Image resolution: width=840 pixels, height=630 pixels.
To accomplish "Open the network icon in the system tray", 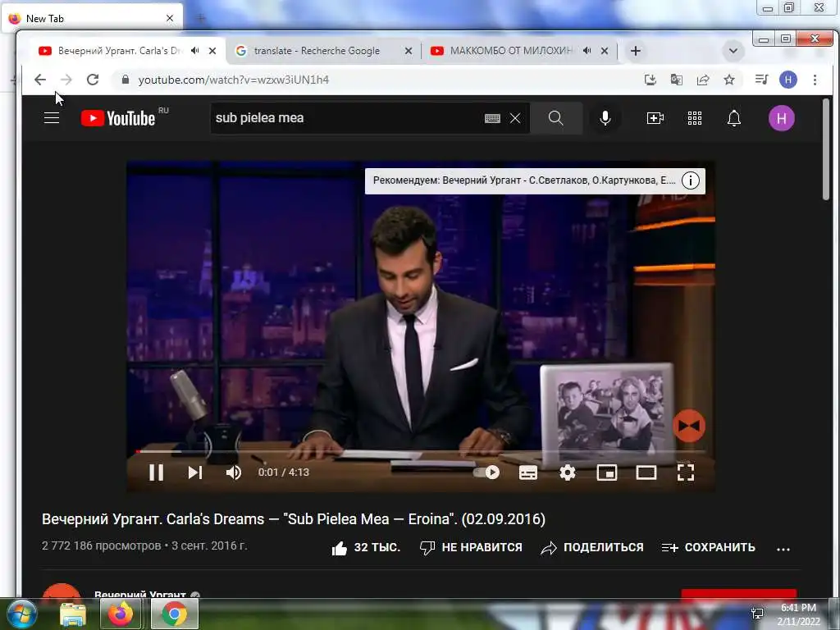I will coord(757,614).
